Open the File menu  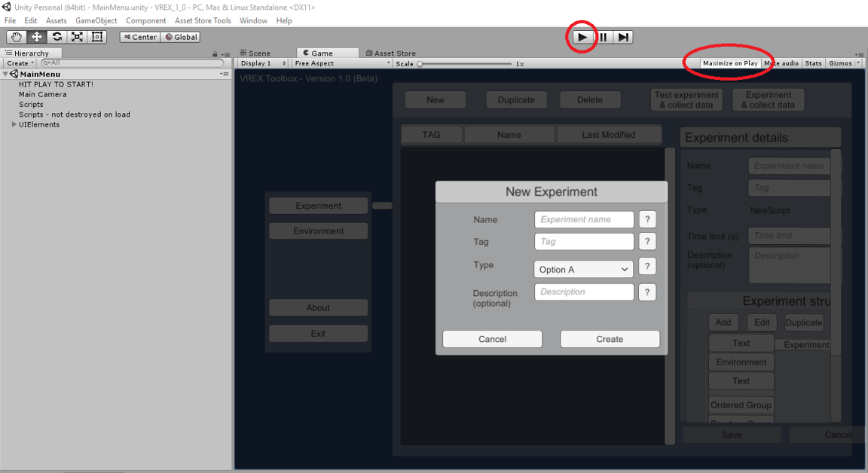[x=10, y=20]
